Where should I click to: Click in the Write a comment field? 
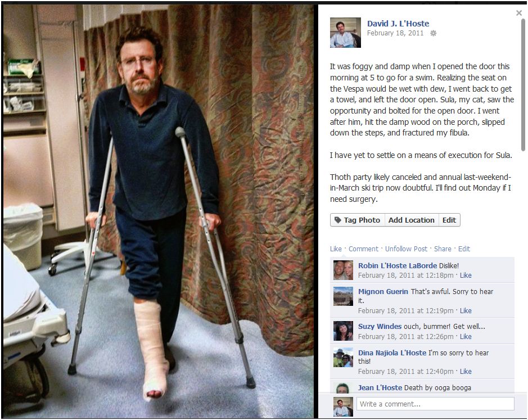(x=435, y=404)
